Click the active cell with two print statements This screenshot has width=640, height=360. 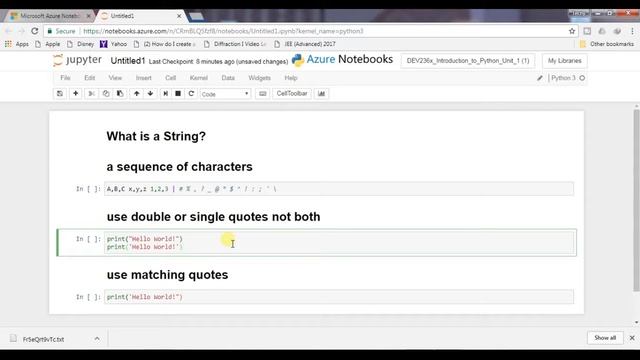coord(340,243)
